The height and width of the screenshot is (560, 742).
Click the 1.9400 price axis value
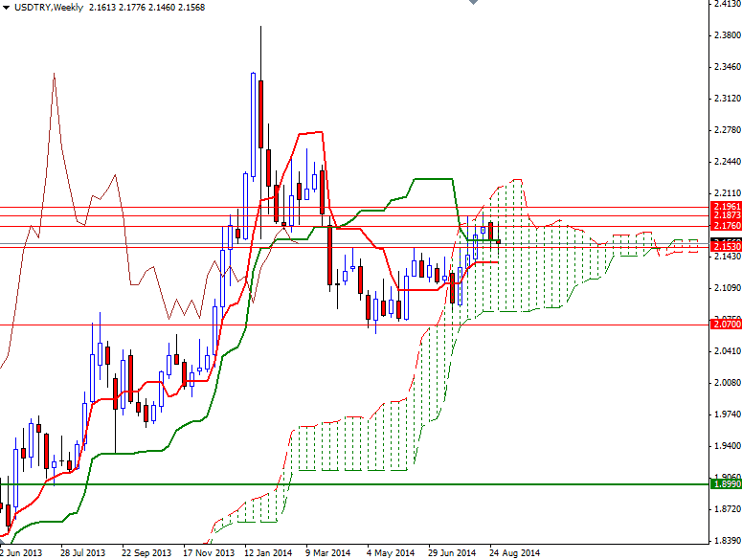(x=728, y=446)
